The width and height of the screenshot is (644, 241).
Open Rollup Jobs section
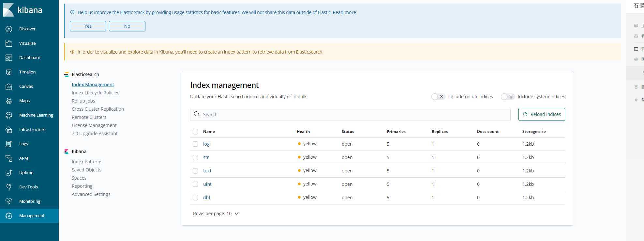(83, 101)
